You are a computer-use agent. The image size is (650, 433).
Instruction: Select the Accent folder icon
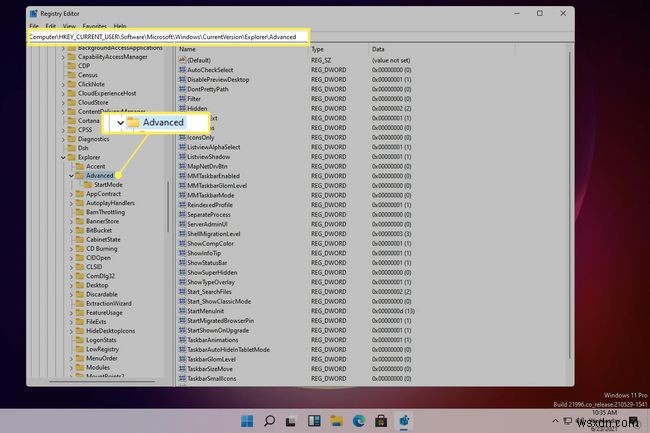click(80, 166)
